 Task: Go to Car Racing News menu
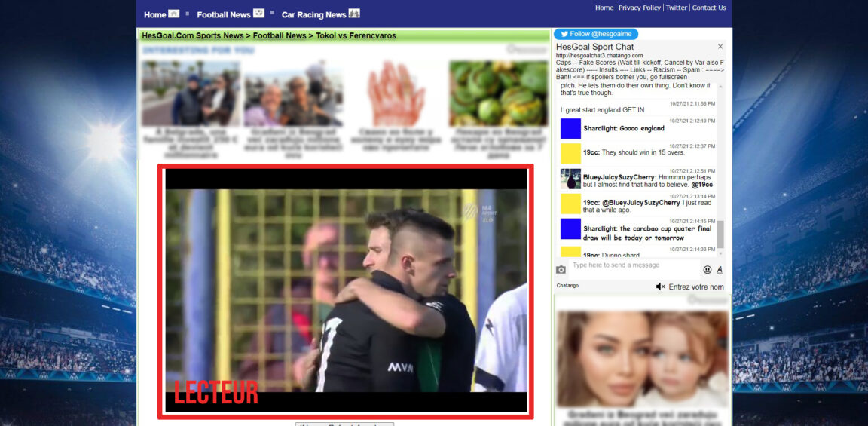tap(313, 14)
